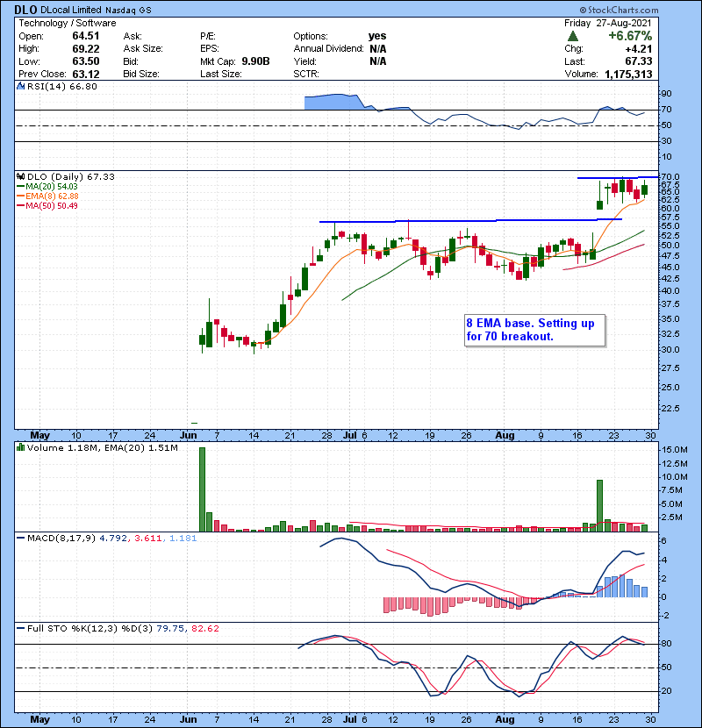
Task: Click the MACD(8,17,9) legend line icon
Action: (19, 539)
